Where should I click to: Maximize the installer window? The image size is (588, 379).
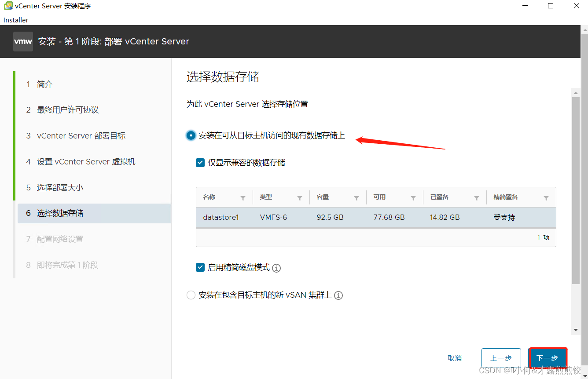(551, 6)
